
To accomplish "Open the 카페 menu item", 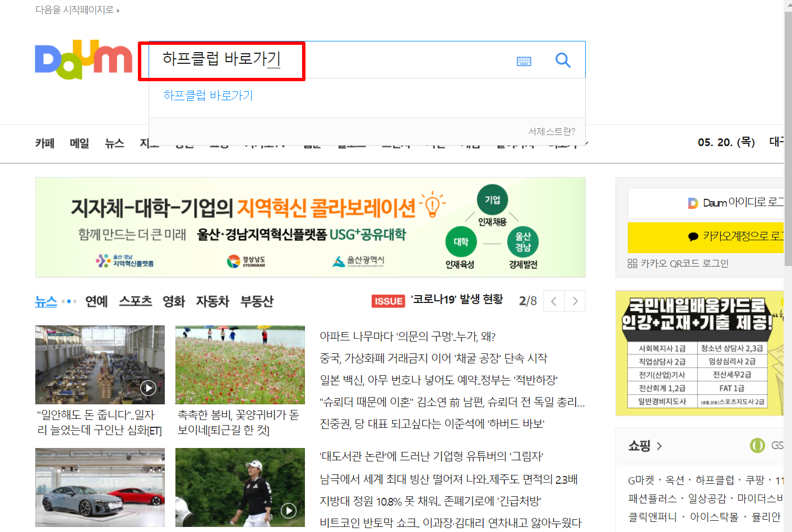I will pyautogui.click(x=45, y=143).
